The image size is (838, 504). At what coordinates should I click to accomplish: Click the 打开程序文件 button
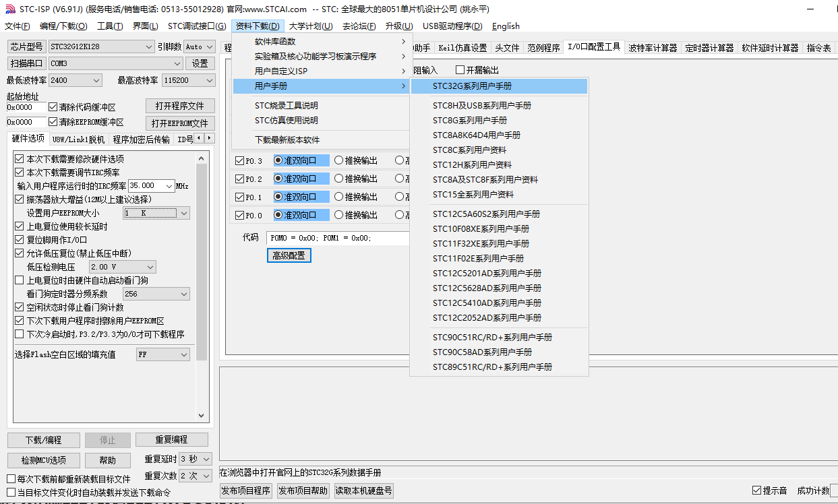pyautogui.click(x=180, y=106)
